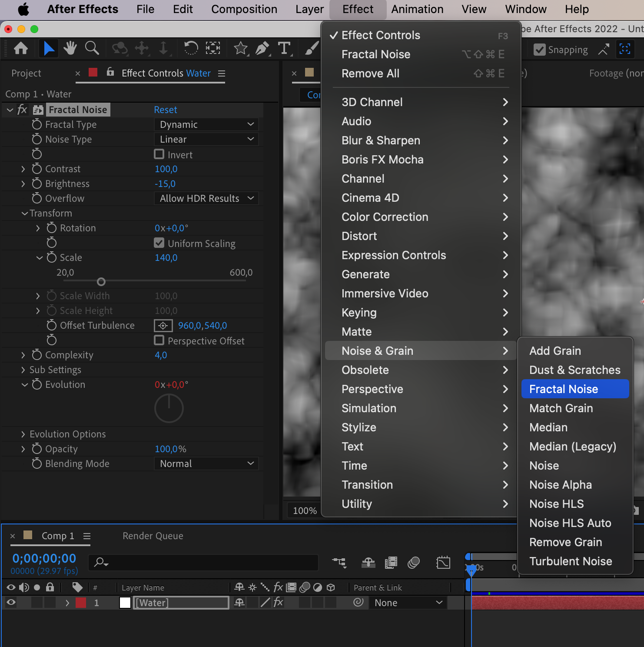Disable the Uniform Scaling checkbox
Image resolution: width=644 pixels, height=647 pixels.
tap(159, 243)
